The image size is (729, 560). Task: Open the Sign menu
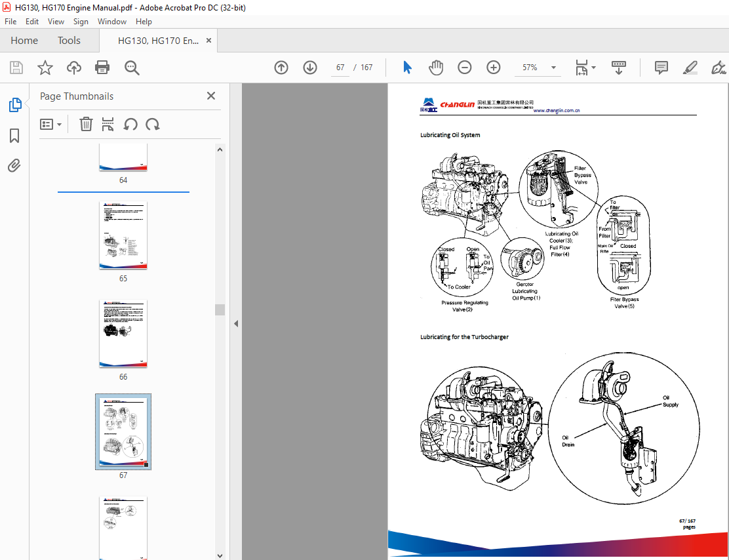81,22
